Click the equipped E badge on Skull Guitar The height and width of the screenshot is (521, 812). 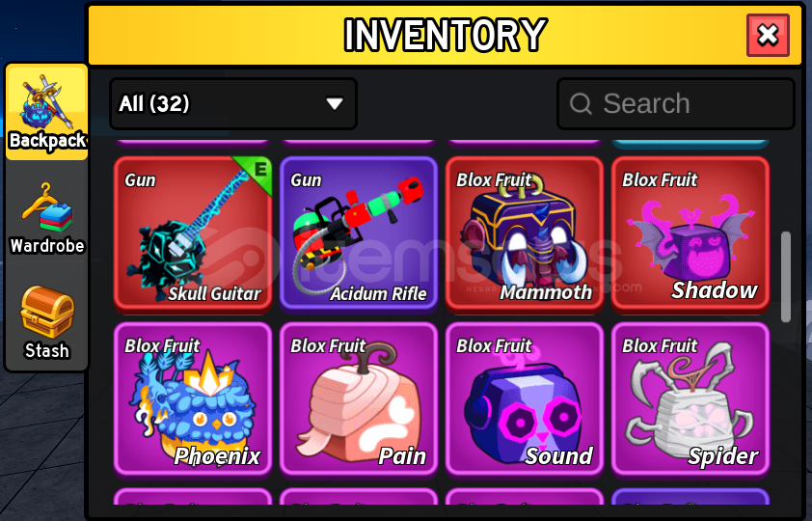[x=257, y=172]
